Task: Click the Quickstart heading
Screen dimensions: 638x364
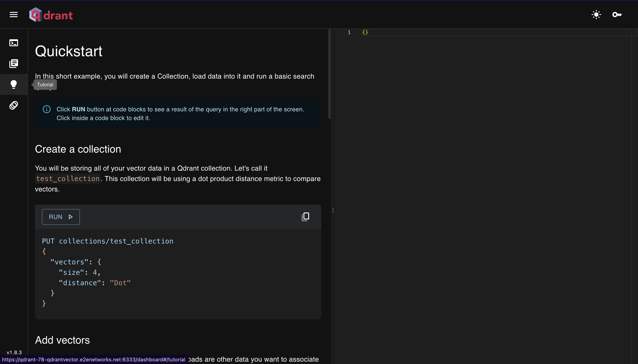Action: [69, 51]
